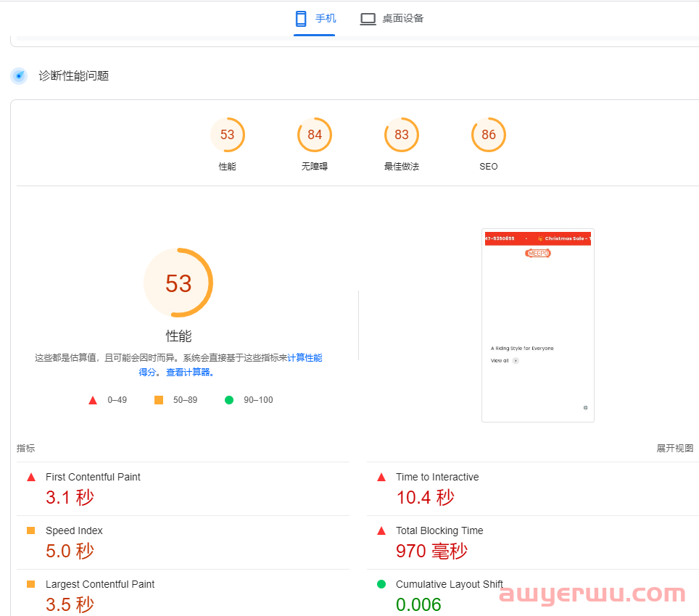Click the orange square beside Speed Index
This screenshot has height=616, width=699.
[30, 530]
